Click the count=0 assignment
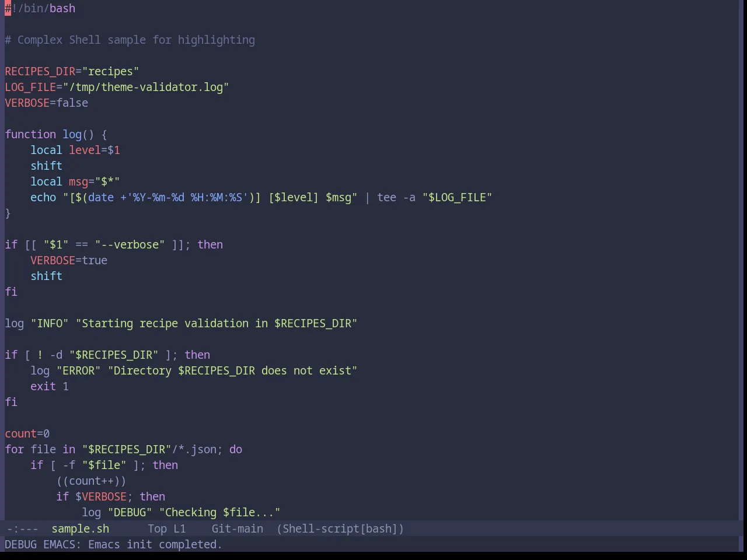This screenshot has height=560, width=747. click(27, 433)
